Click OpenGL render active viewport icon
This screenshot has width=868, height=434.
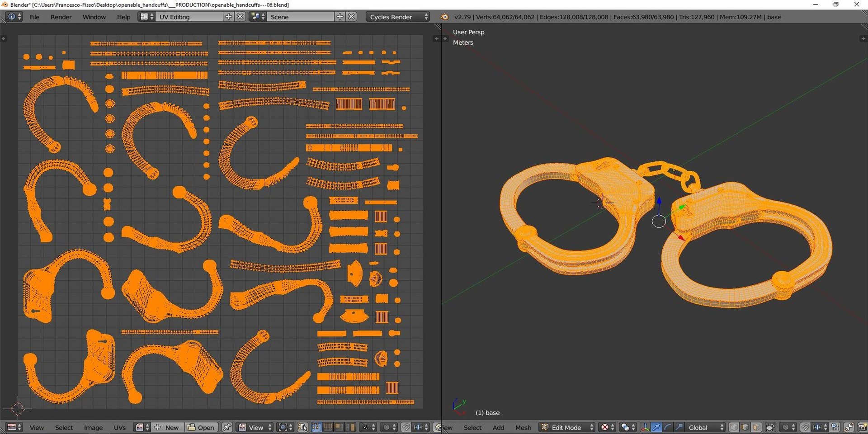point(862,427)
